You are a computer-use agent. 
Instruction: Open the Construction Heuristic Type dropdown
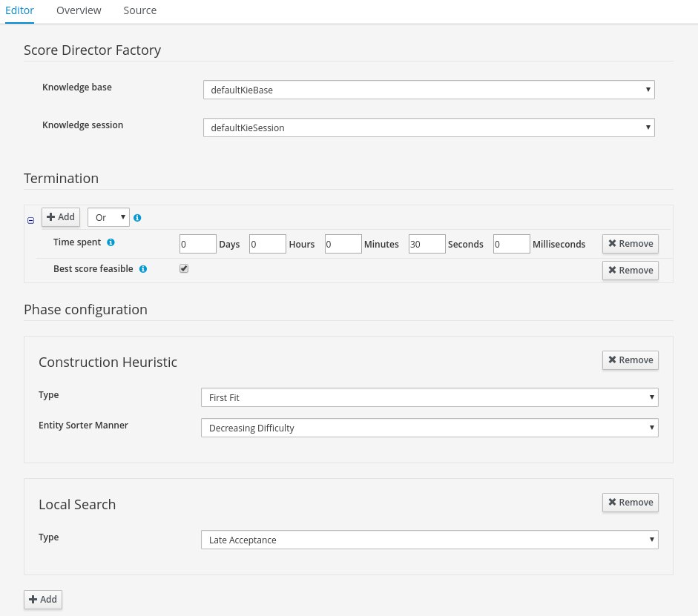tap(429, 397)
